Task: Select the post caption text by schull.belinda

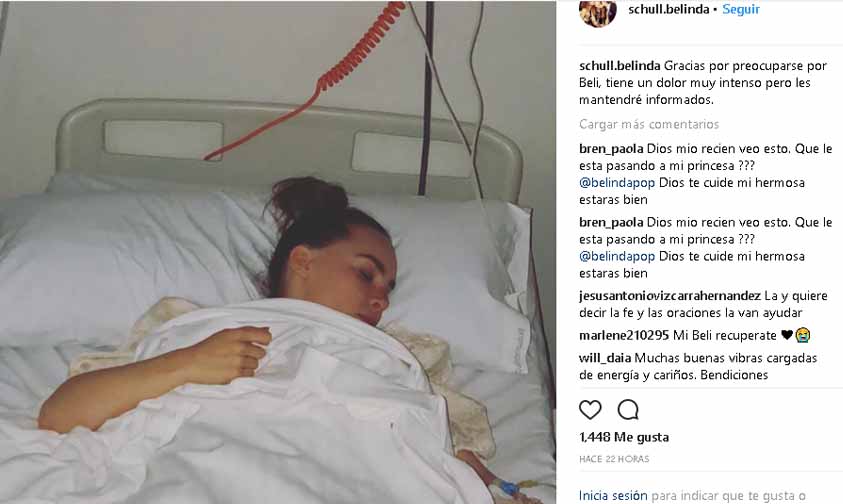Action: coord(703,83)
